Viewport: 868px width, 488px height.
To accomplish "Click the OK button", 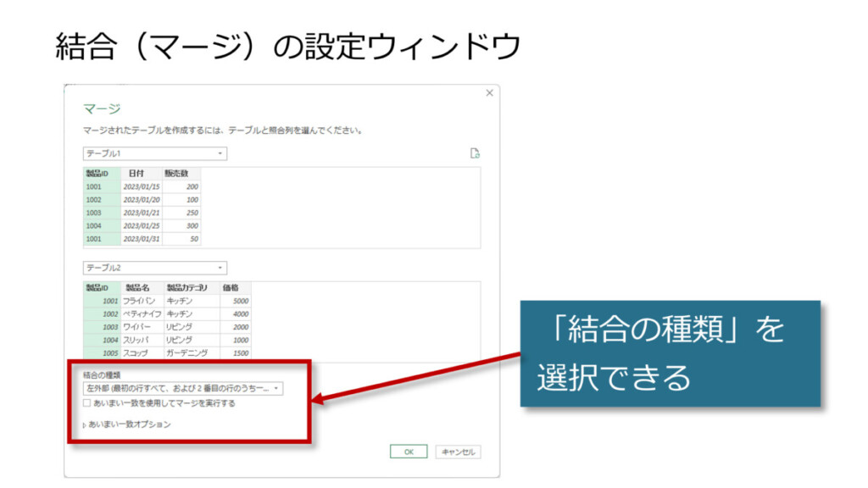I will [409, 452].
